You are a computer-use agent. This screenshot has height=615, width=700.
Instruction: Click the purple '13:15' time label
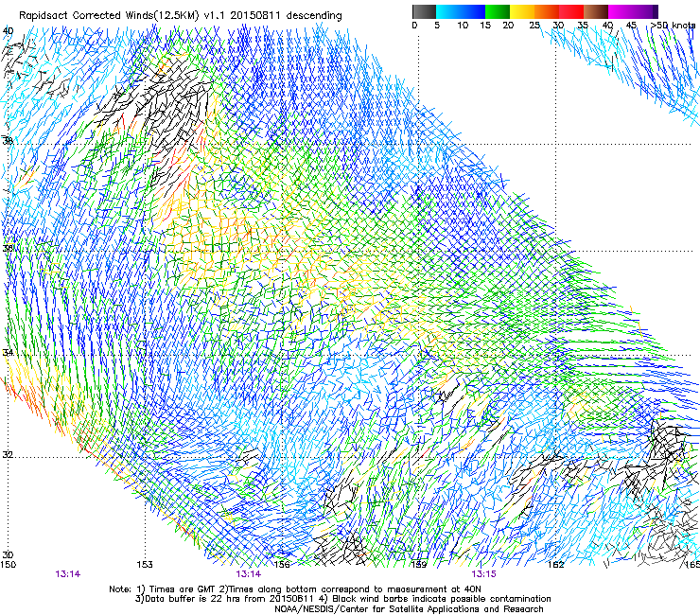(484, 574)
